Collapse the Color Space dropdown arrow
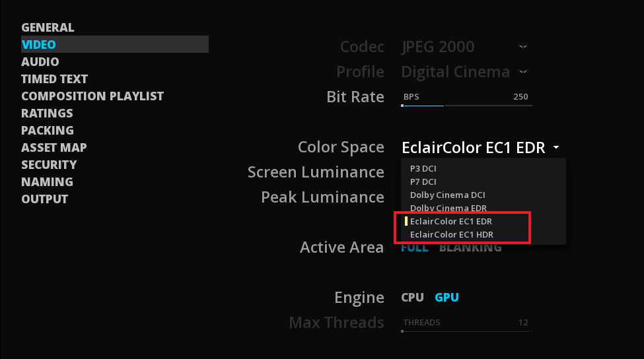Image resolution: width=644 pixels, height=359 pixels. [556, 147]
